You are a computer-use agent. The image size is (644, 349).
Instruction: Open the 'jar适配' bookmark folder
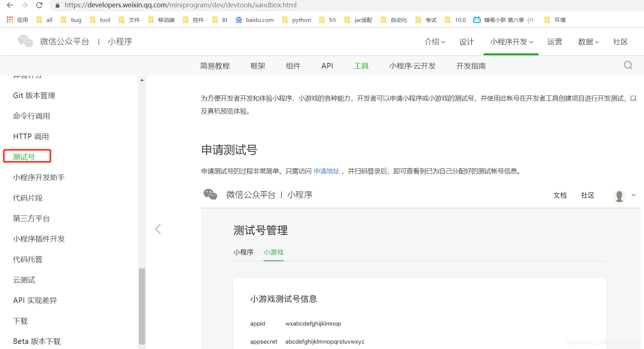(x=358, y=20)
